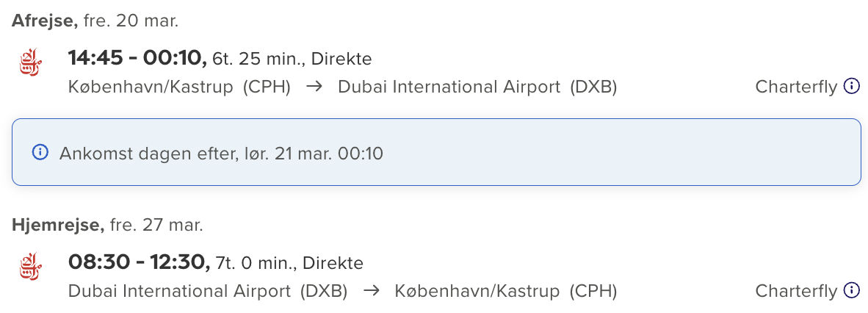Click the '7t. 0 min., Direkte' duration text

tap(289, 262)
